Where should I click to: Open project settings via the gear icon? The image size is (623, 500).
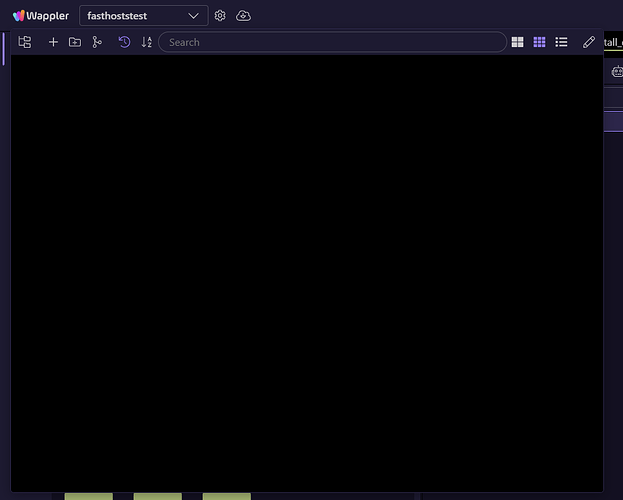[x=220, y=16]
